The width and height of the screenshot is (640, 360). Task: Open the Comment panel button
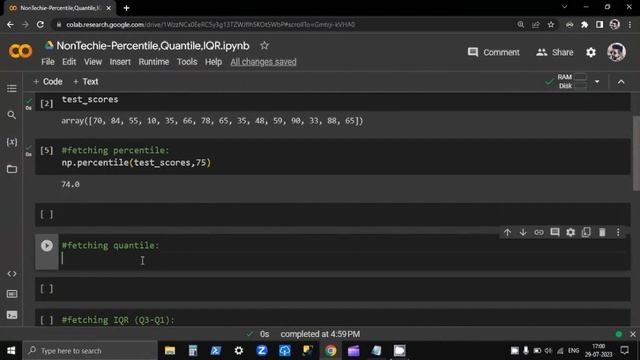(493, 52)
